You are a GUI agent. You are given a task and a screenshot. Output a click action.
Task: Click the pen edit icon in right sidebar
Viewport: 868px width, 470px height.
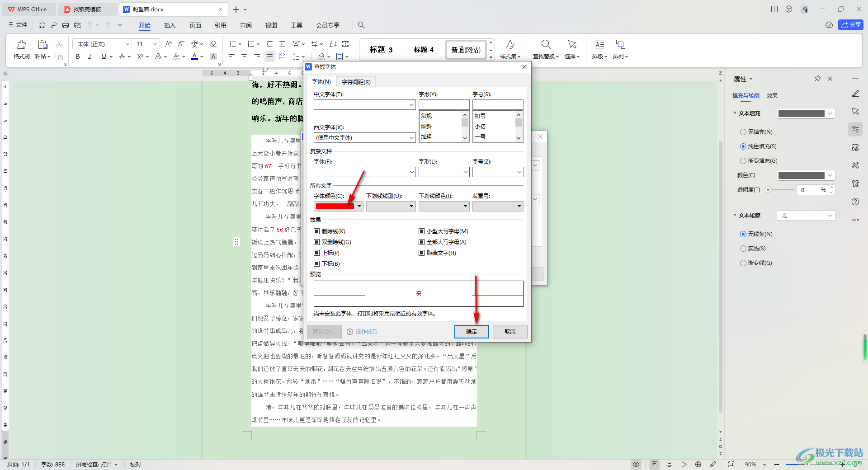[x=855, y=94]
